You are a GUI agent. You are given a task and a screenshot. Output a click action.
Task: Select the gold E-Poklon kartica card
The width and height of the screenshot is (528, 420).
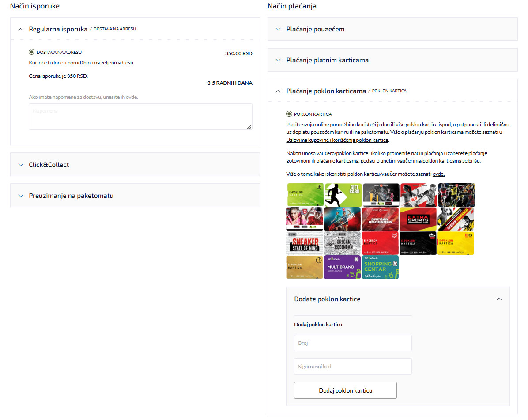pos(305,267)
